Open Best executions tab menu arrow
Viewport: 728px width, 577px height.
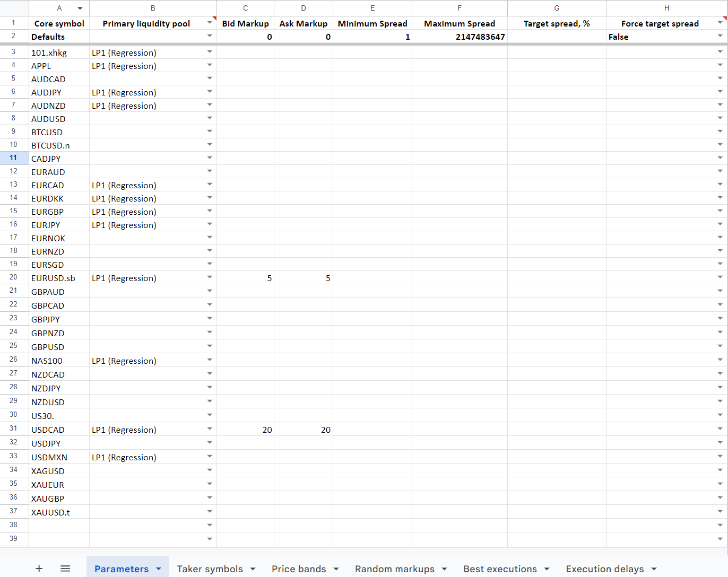click(x=547, y=569)
